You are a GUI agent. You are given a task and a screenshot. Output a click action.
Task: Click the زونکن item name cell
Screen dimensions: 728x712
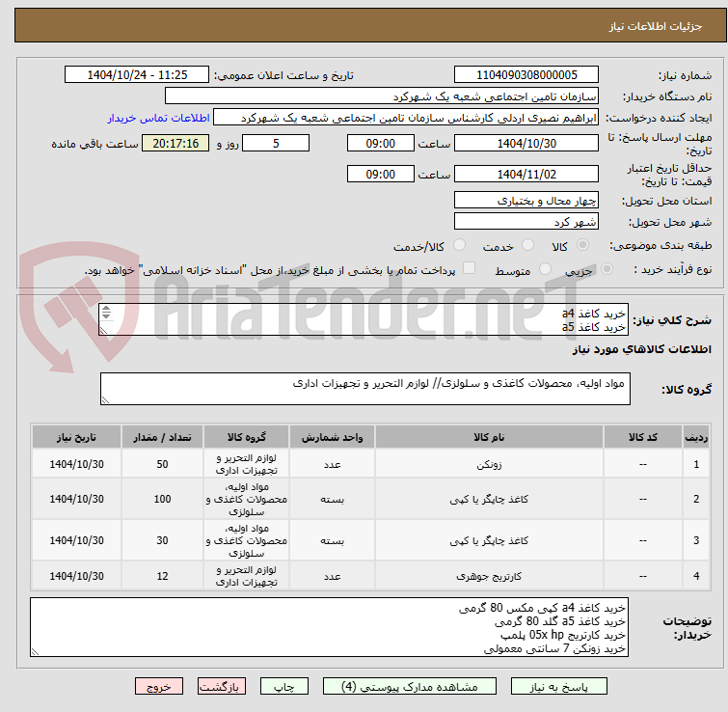(x=489, y=464)
